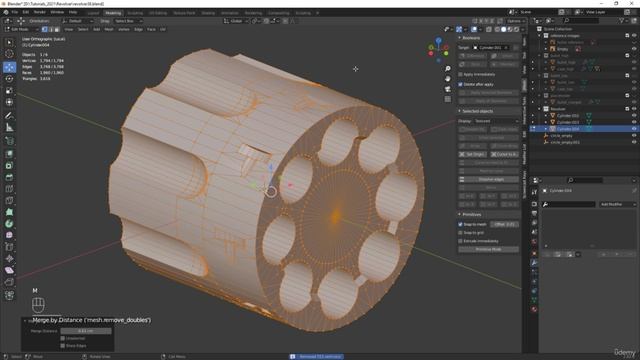Enable Apply immediately checkbox
This screenshot has height=360, width=640.
[x=460, y=74]
